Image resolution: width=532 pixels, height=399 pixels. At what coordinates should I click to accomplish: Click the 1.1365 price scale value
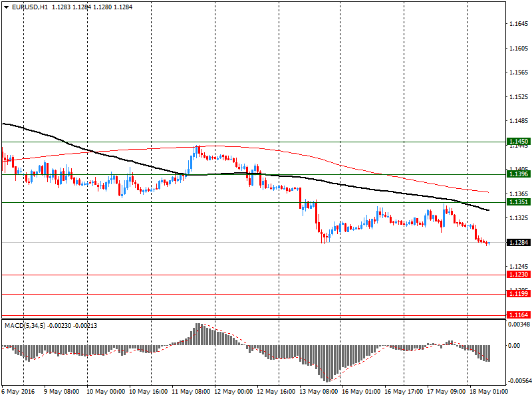(519, 194)
